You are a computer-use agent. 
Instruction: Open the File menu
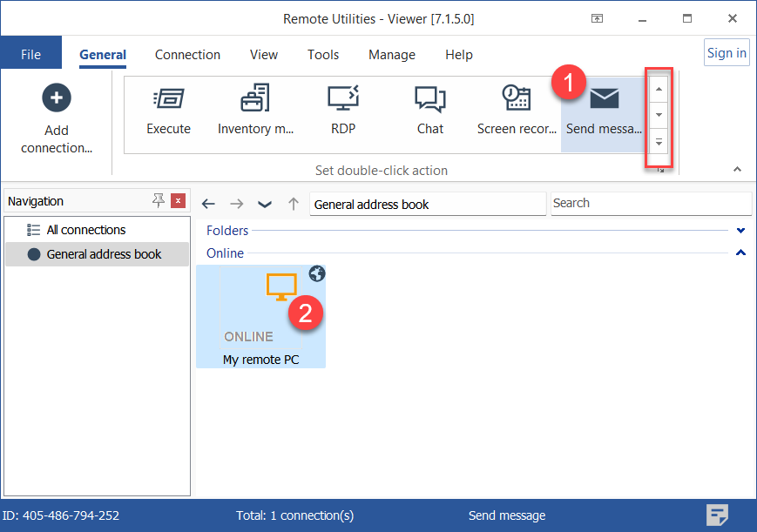[x=30, y=54]
